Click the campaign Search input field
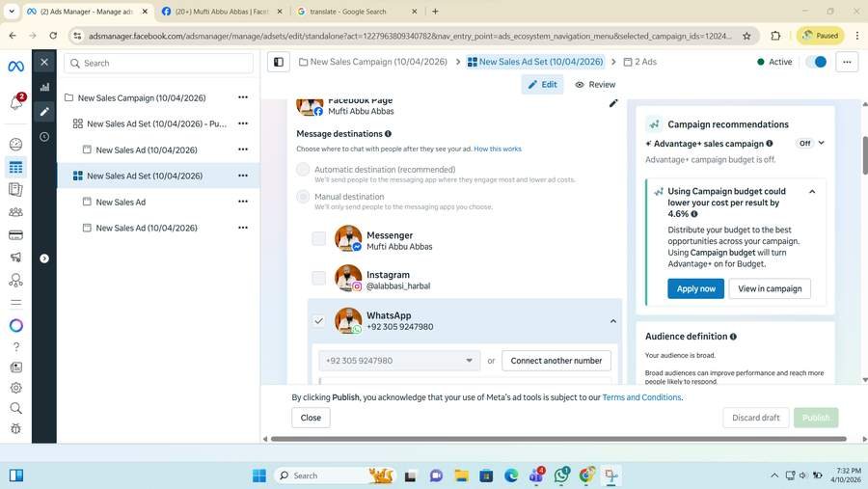This screenshot has width=868, height=489. [159, 63]
